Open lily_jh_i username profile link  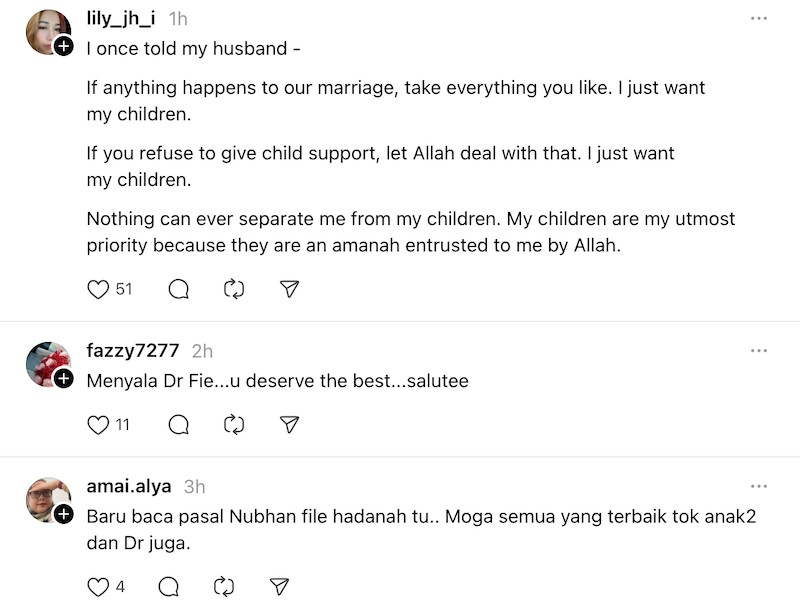(x=122, y=19)
